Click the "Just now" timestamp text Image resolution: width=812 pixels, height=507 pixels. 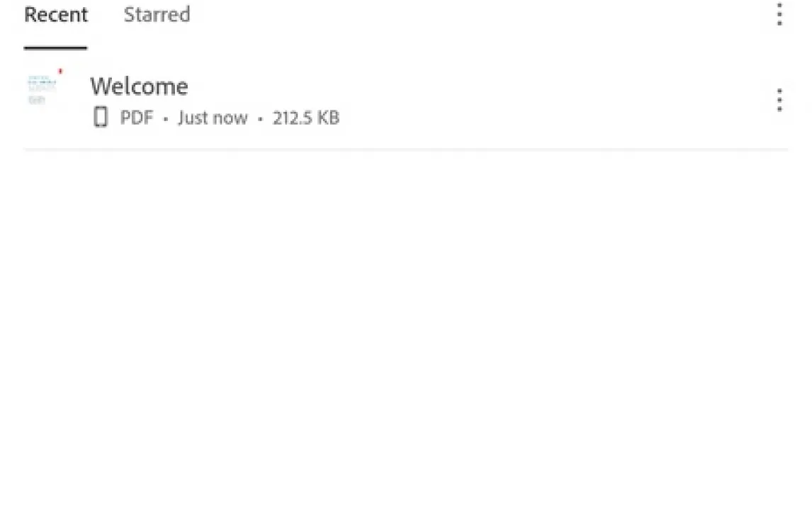(213, 118)
